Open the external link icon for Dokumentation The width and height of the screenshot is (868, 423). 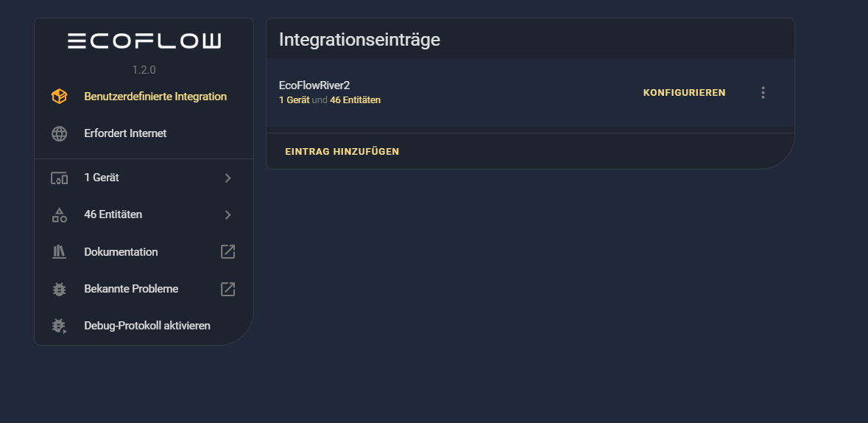pos(228,252)
